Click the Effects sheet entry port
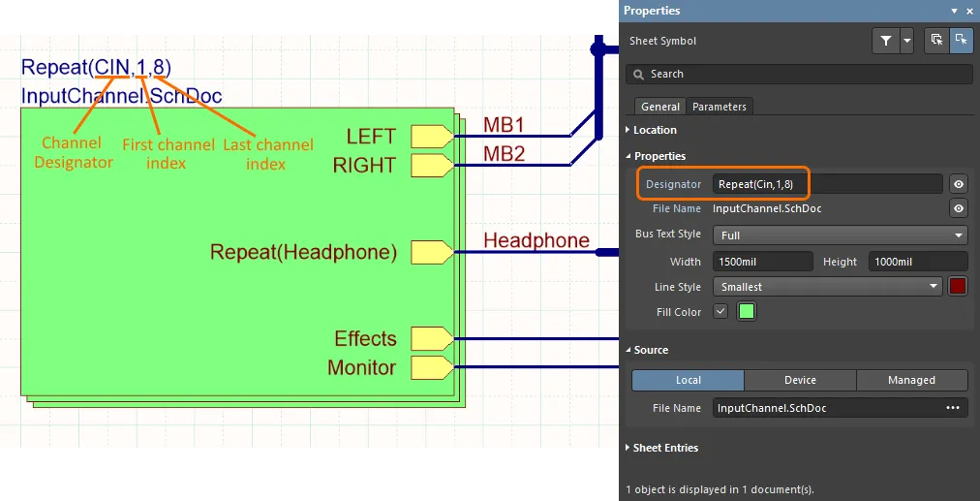Screen dimensions: 980x501 [x=432, y=339]
